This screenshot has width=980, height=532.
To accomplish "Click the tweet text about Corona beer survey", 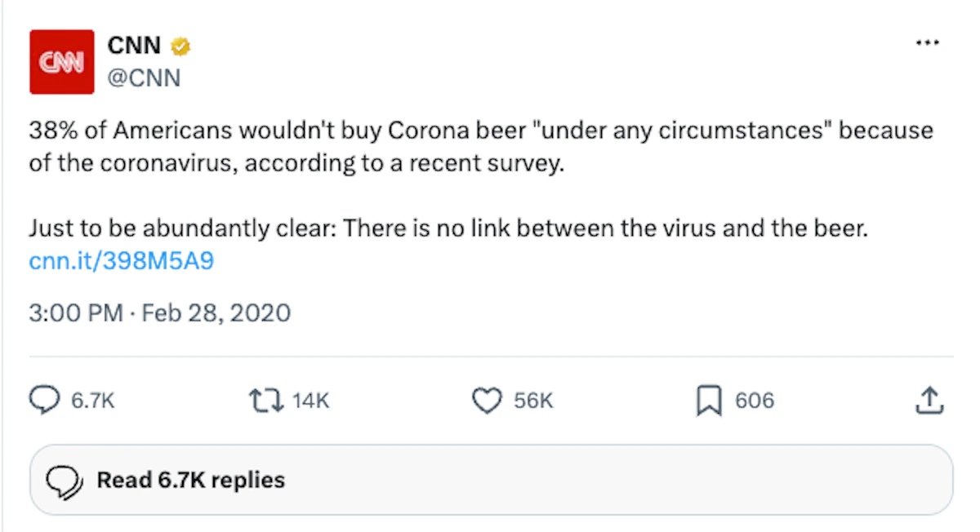I will [x=481, y=147].
